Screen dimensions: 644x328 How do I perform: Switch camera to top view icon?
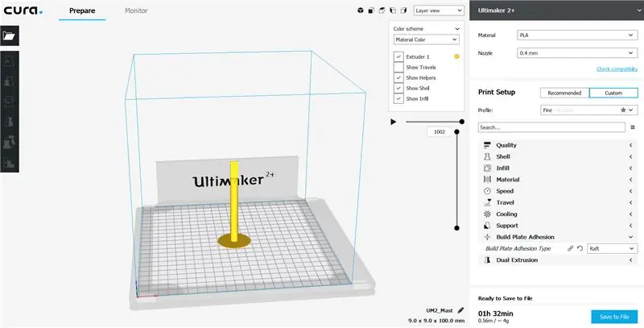[x=382, y=10]
